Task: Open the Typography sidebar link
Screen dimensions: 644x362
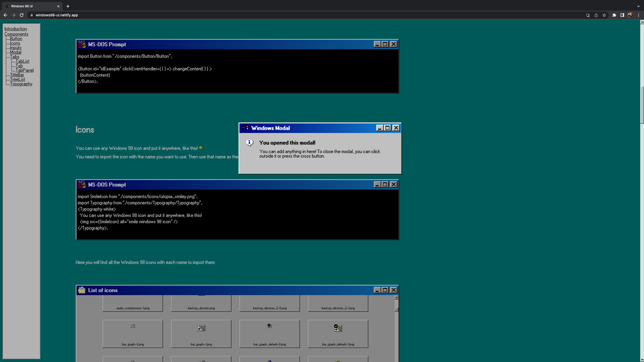Action: pyautogui.click(x=21, y=84)
